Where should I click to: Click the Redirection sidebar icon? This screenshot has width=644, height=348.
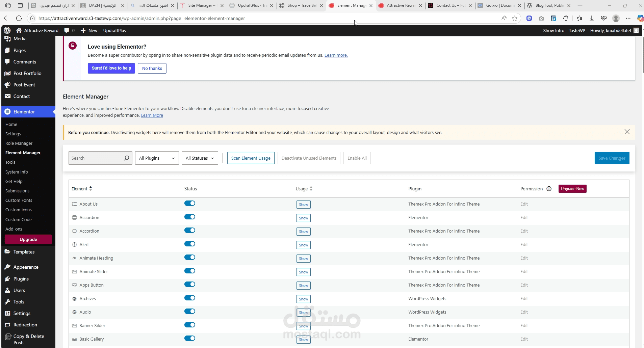pyautogui.click(x=7, y=325)
